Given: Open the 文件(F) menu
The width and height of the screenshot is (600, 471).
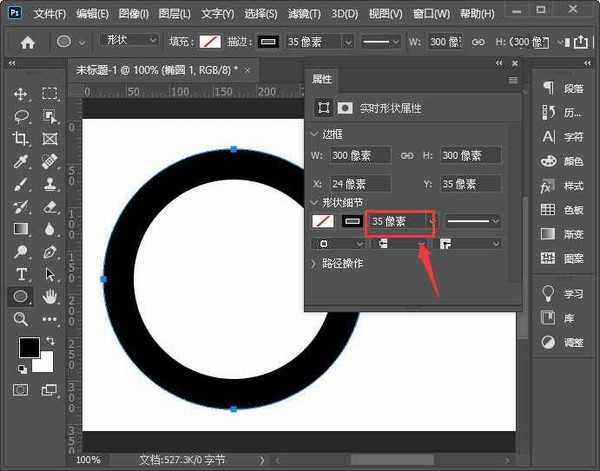Looking at the screenshot, I should 50,14.
